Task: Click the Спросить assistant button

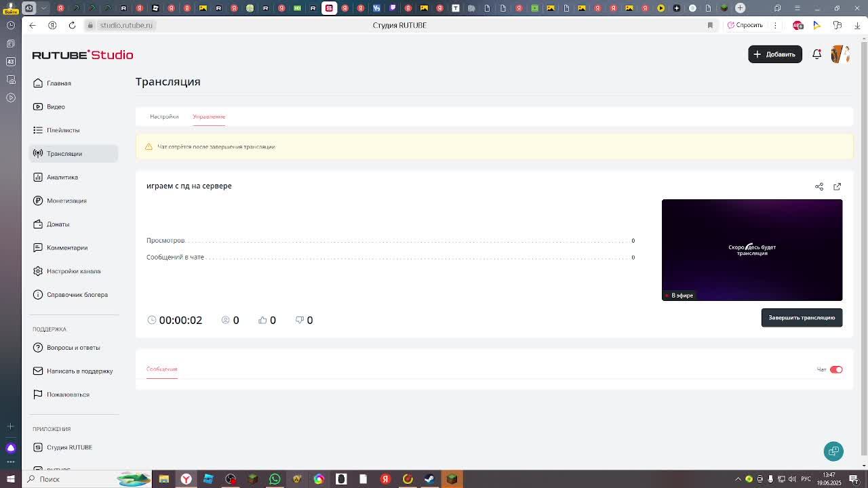Action: click(745, 25)
